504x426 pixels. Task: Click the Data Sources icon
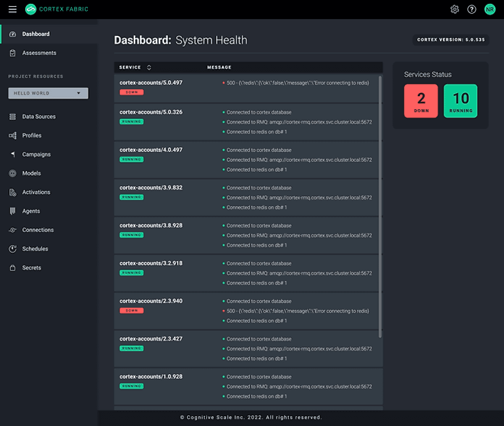point(13,116)
